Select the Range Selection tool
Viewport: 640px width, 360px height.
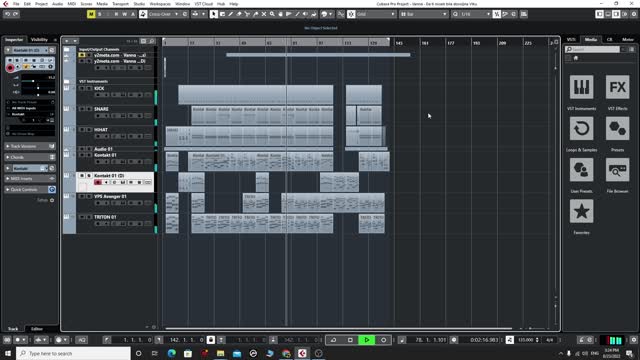[222, 14]
